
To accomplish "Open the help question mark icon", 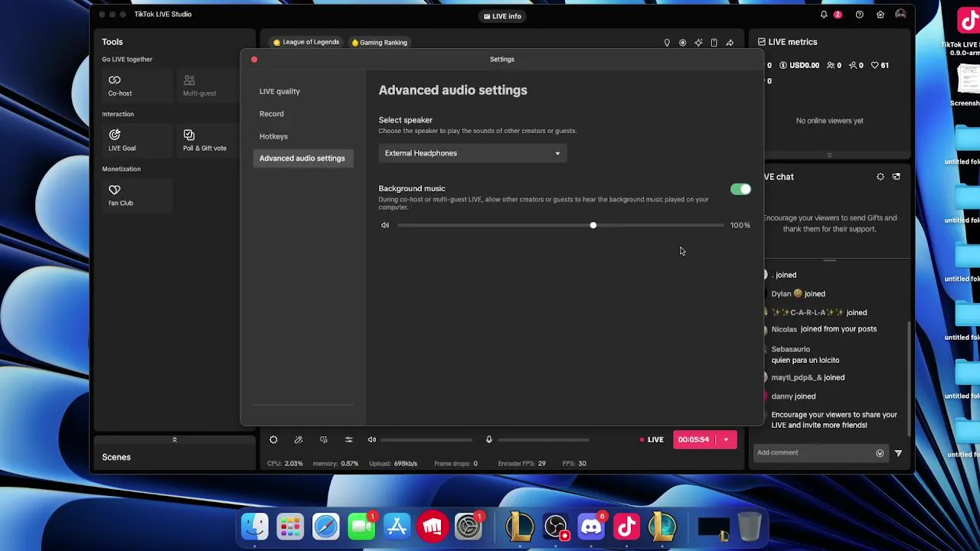I will pyautogui.click(x=860, y=15).
